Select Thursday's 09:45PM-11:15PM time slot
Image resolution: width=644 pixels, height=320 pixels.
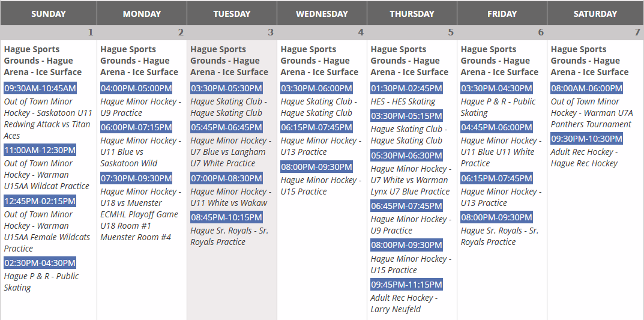point(406,285)
